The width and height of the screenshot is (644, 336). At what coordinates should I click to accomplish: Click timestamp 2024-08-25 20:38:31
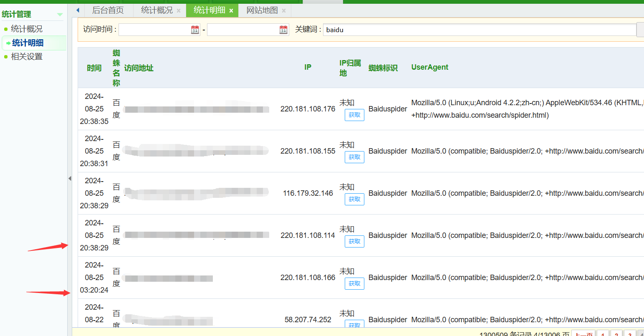click(x=94, y=151)
